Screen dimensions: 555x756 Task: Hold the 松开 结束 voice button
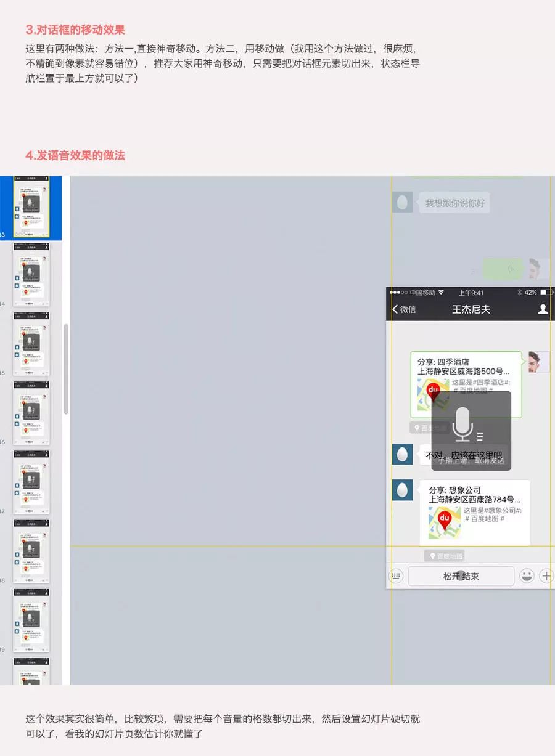coord(461,576)
